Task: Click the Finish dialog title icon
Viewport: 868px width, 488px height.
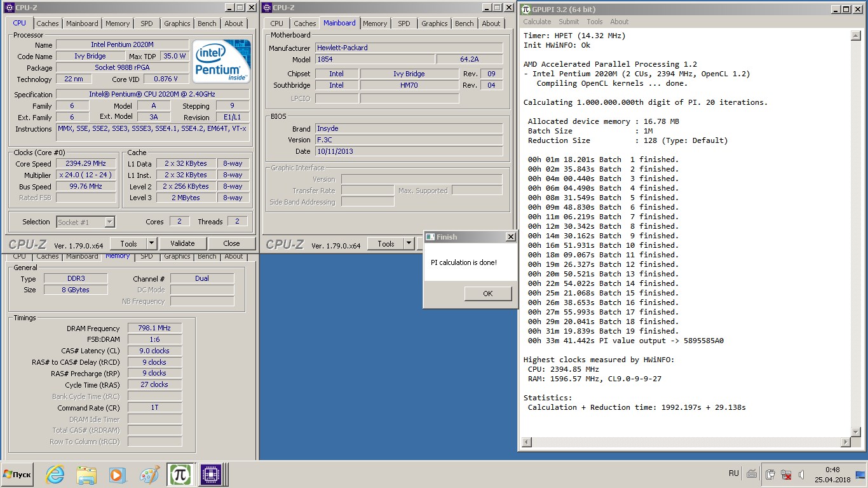Action: (430, 237)
